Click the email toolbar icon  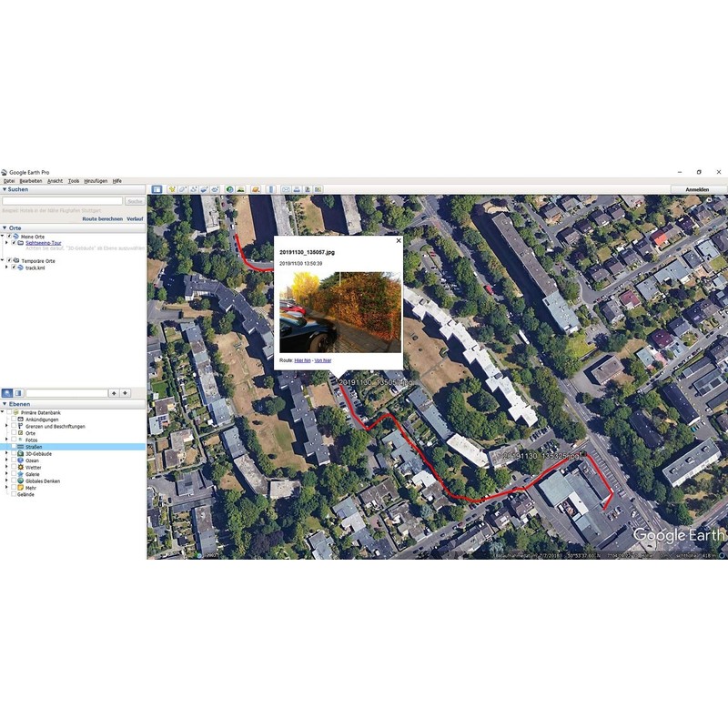point(286,189)
